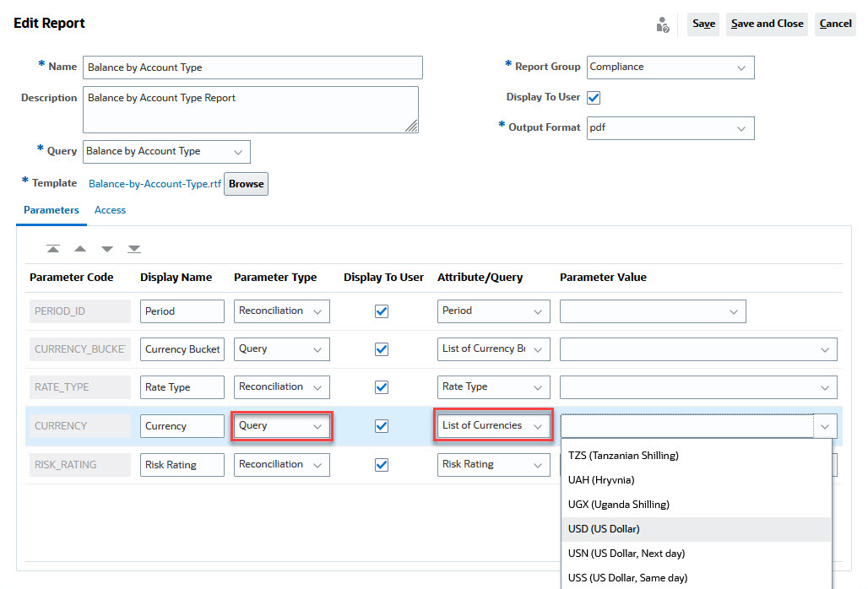Click the Name input field

pos(252,68)
